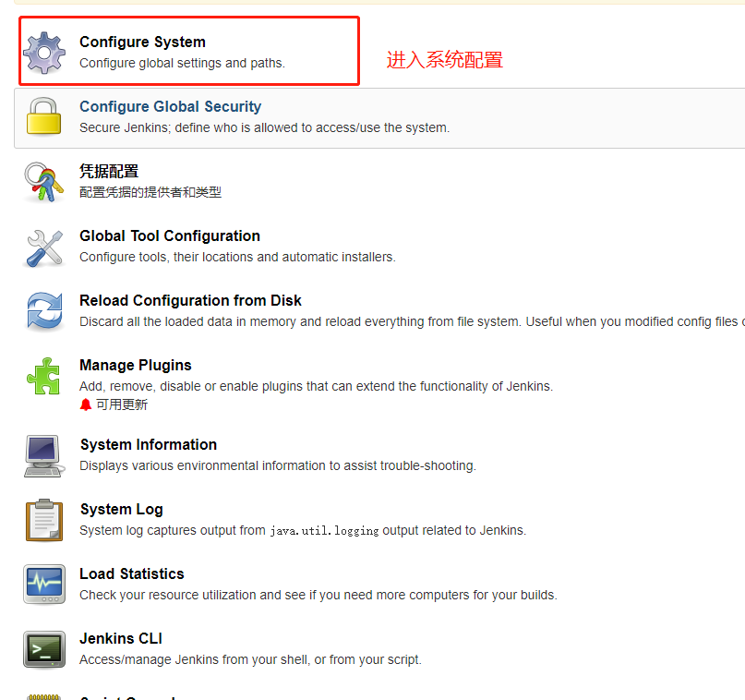Click the green puzzle piece plugins icon
The image size is (745, 700).
click(x=43, y=376)
